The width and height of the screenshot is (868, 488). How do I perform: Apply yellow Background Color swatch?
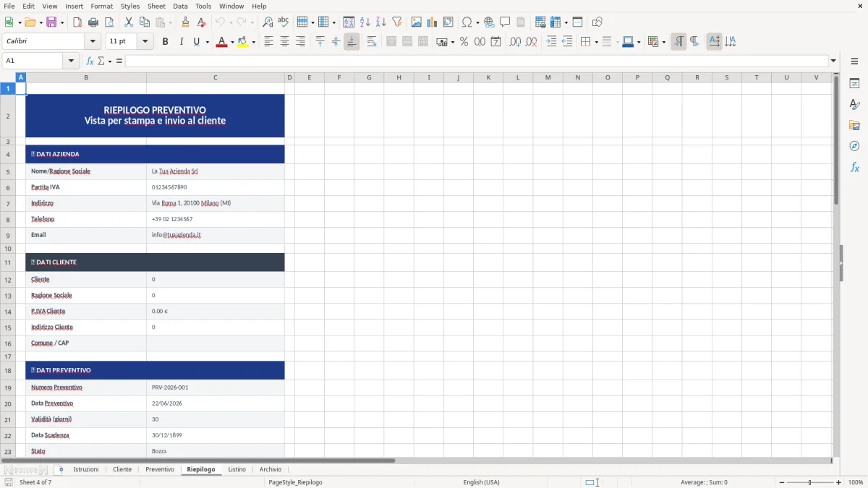243,42
